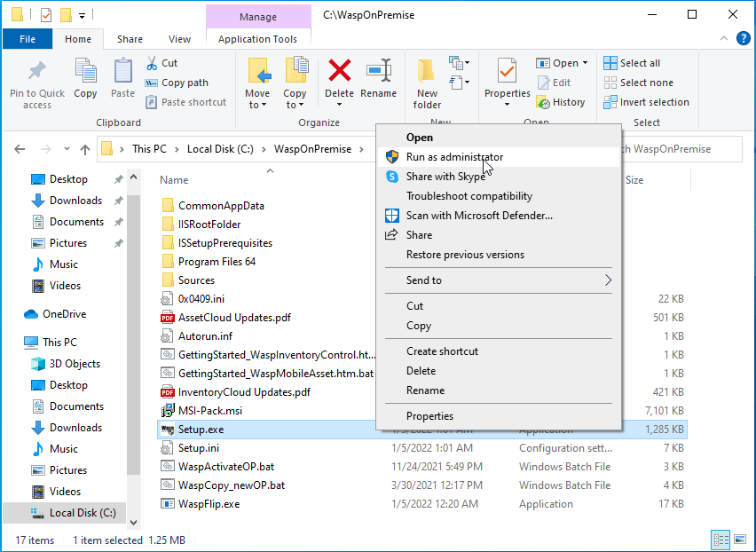Choose Run as administrator

(499, 157)
